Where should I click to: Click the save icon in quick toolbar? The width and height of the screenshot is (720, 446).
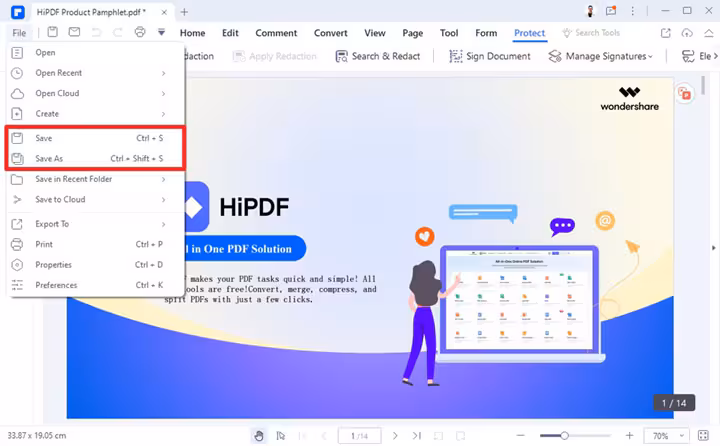click(52, 32)
